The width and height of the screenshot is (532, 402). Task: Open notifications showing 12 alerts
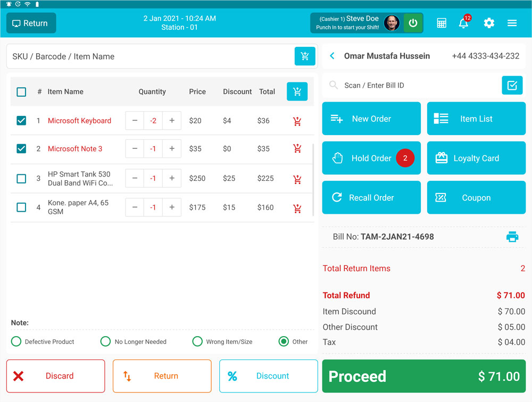tap(463, 24)
